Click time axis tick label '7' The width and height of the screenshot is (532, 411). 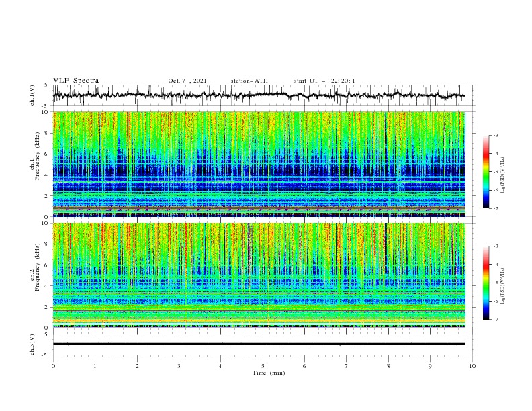(347, 366)
